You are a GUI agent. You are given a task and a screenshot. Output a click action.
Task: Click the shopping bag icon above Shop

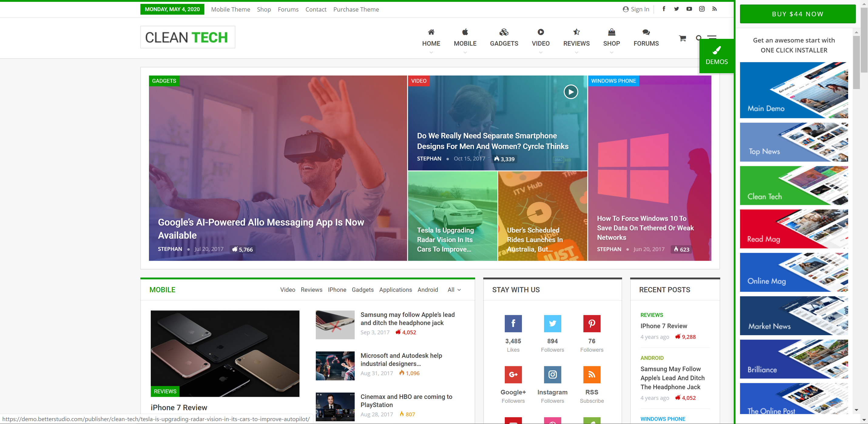612,32
